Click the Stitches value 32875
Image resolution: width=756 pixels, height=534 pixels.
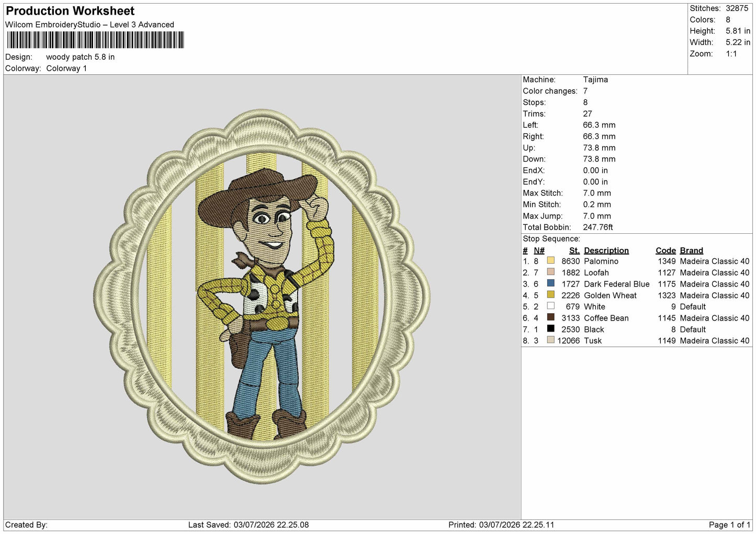coord(737,8)
